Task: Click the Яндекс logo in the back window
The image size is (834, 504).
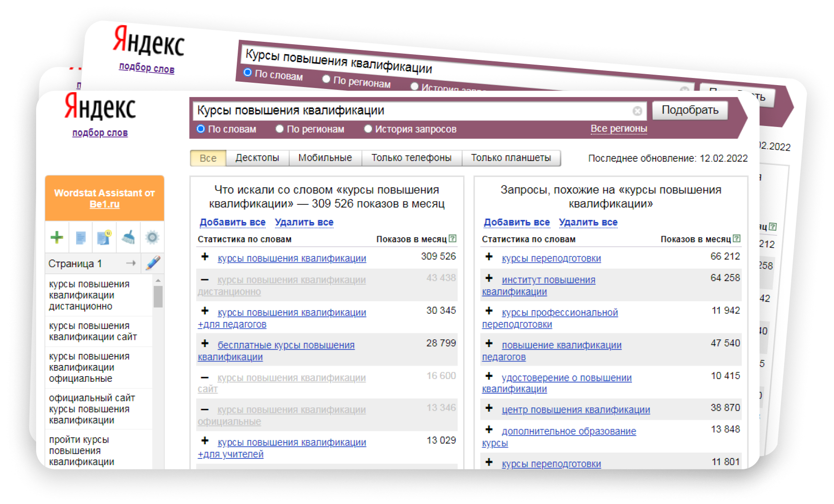Action: pyautogui.click(x=149, y=41)
